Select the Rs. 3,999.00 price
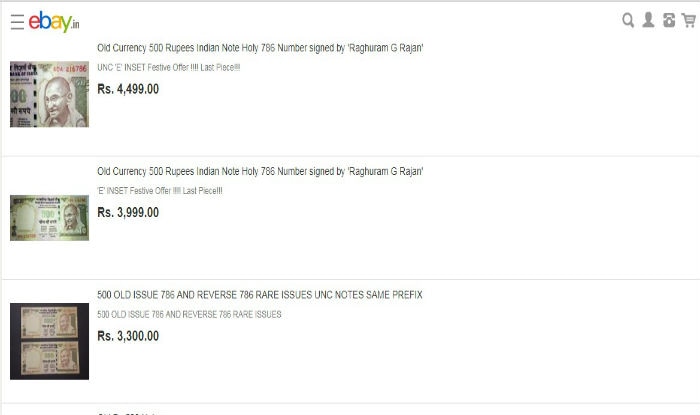 pyautogui.click(x=128, y=212)
